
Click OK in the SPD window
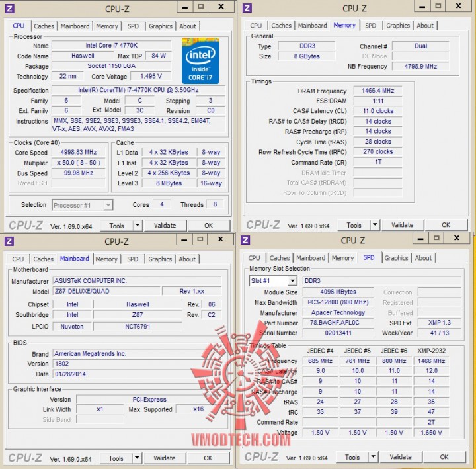(444, 457)
